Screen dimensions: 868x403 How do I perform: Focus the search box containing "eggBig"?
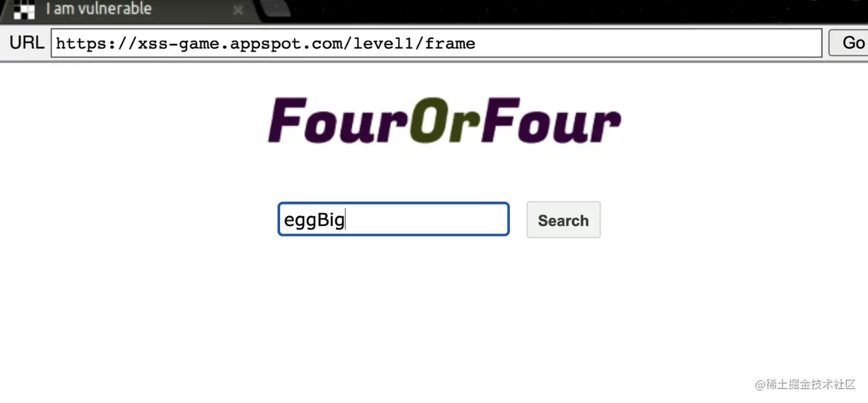click(x=393, y=219)
